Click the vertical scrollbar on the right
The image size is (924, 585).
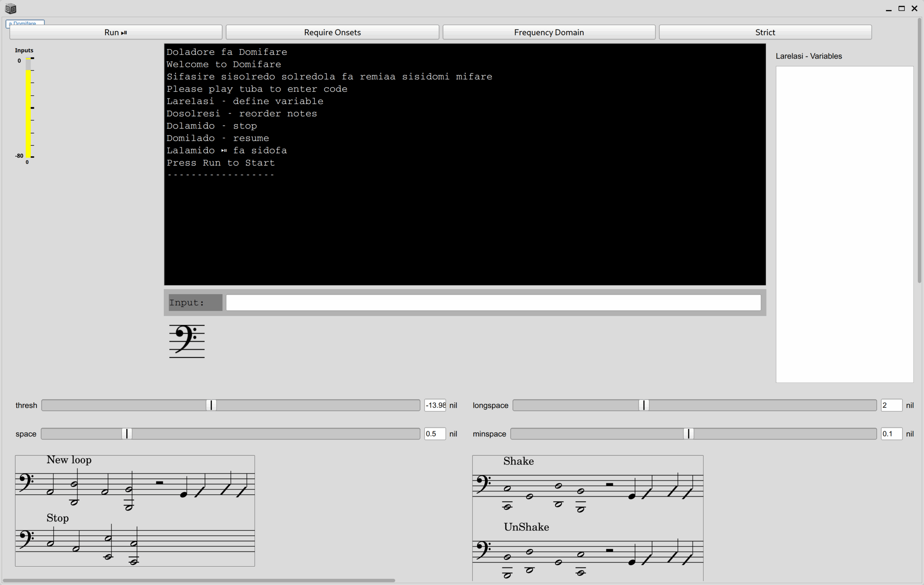coord(919,151)
